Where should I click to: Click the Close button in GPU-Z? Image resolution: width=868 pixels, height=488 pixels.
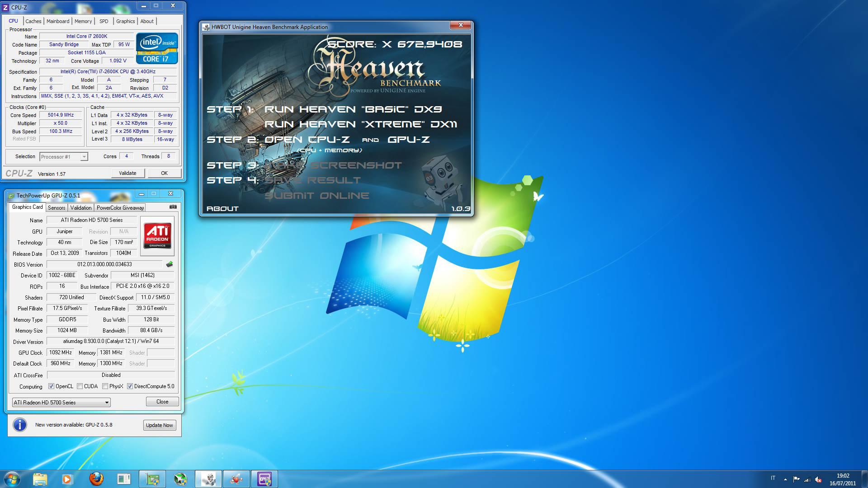(162, 402)
